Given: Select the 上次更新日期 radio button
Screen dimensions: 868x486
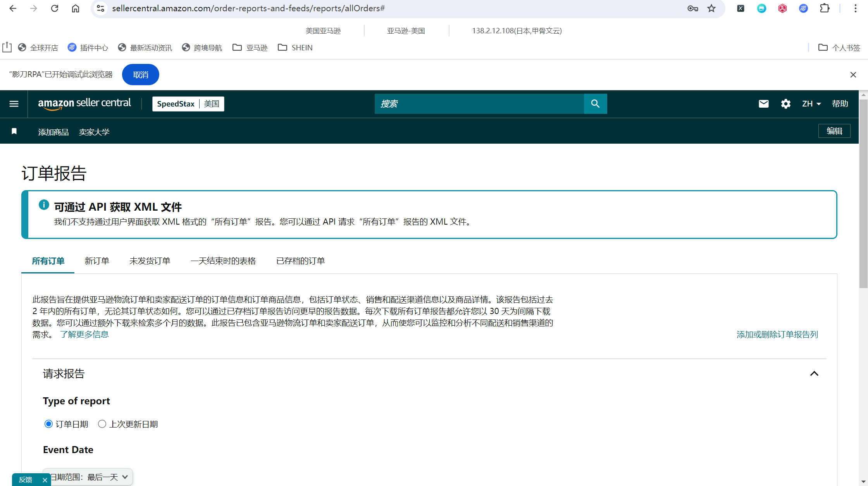Looking at the screenshot, I should tap(102, 424).
